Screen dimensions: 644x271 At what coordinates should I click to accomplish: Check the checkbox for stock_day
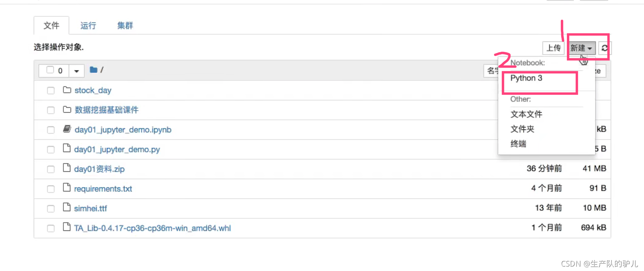coord(51,90)
